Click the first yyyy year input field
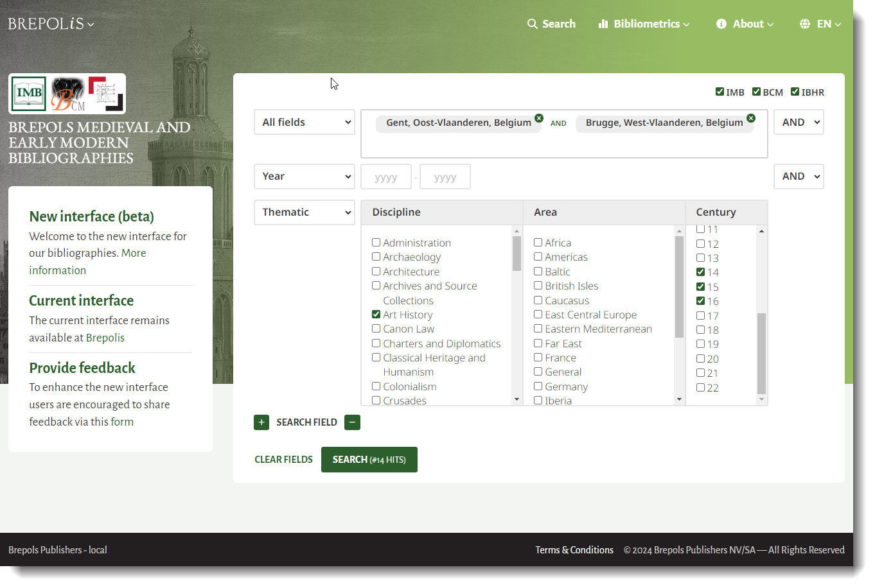Viewport: 875px width, 588px height. pos(385,176)
